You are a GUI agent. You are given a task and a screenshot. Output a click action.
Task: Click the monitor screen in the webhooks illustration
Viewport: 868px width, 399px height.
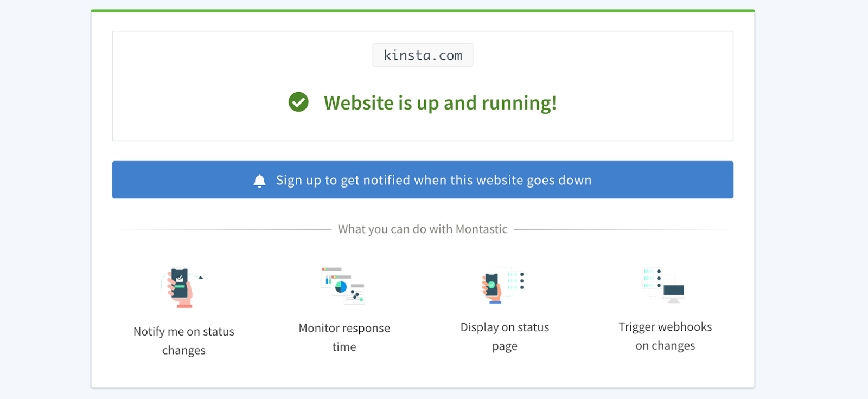[x=674, y=290]
